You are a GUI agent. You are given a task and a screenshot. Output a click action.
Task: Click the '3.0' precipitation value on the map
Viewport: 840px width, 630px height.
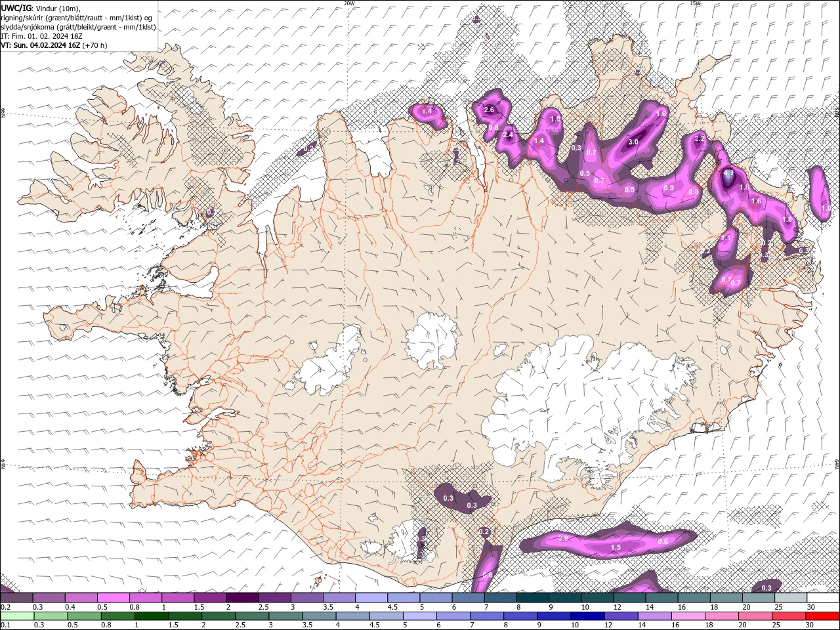633,142
